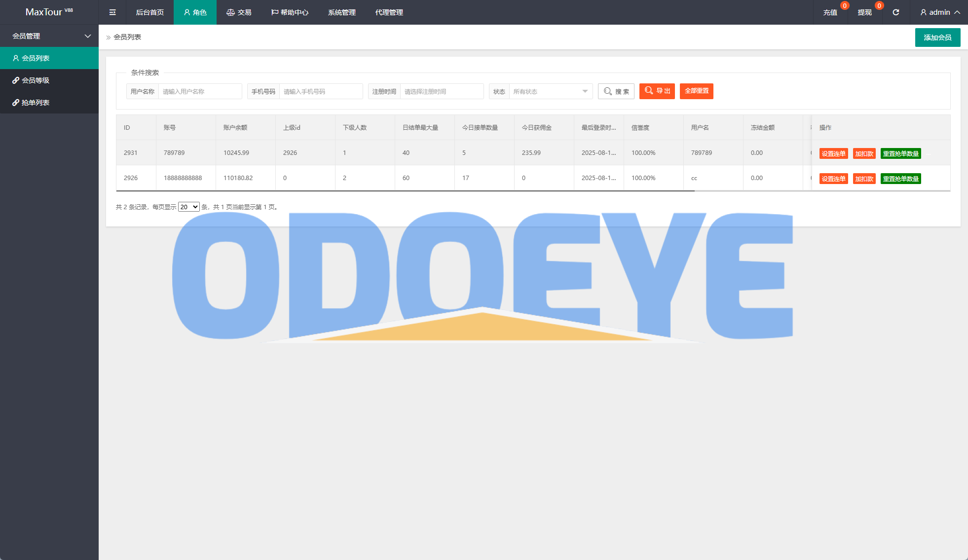968x560 pixels.
Task: Open 抢单列表 from the sidebar
Action: tap(36, 103)
